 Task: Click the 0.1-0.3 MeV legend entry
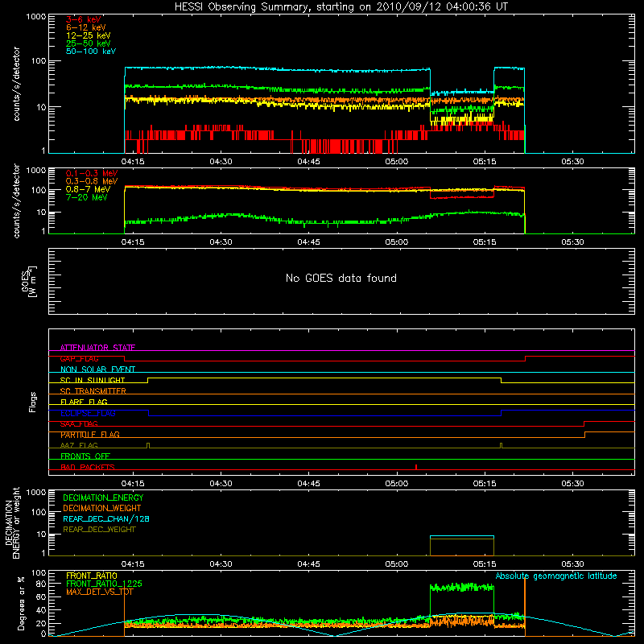(92, 173)
